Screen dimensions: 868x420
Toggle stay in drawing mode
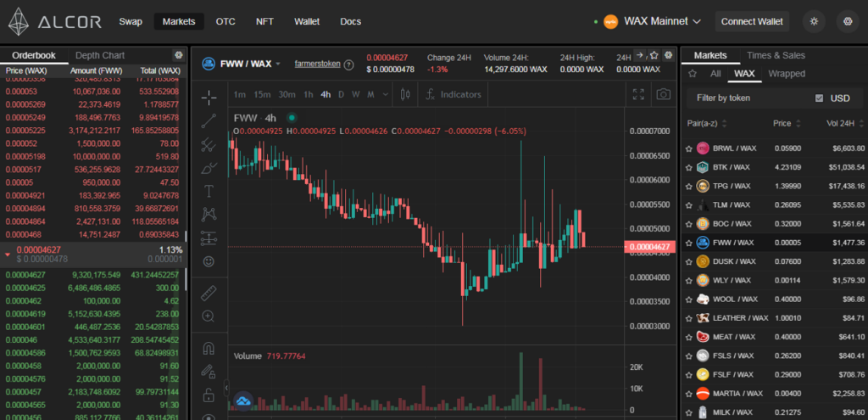(x=209, y=372)
